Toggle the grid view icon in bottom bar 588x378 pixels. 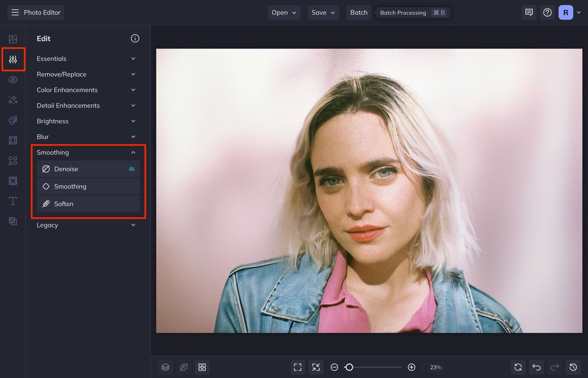point(202,367)
